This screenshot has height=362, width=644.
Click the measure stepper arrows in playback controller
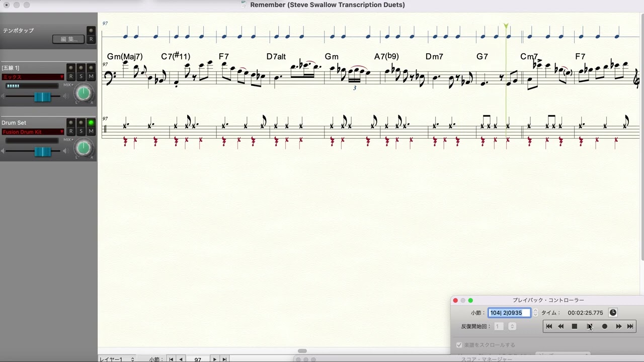[x=535, y=313]
